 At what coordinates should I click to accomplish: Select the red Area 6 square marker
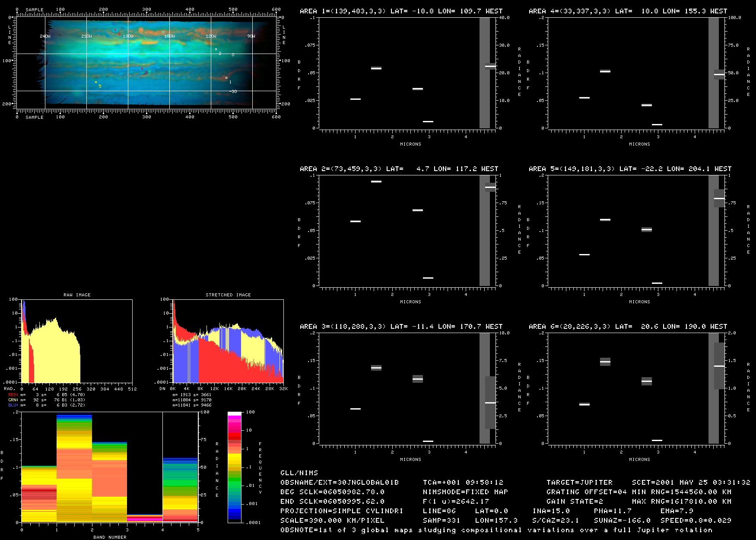point(115,30)
